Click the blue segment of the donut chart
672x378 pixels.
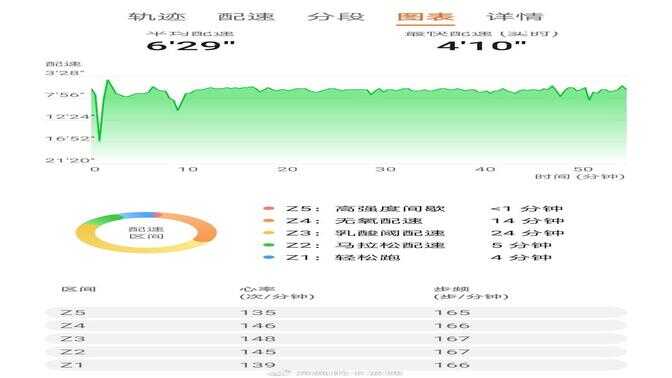[137, 215]
